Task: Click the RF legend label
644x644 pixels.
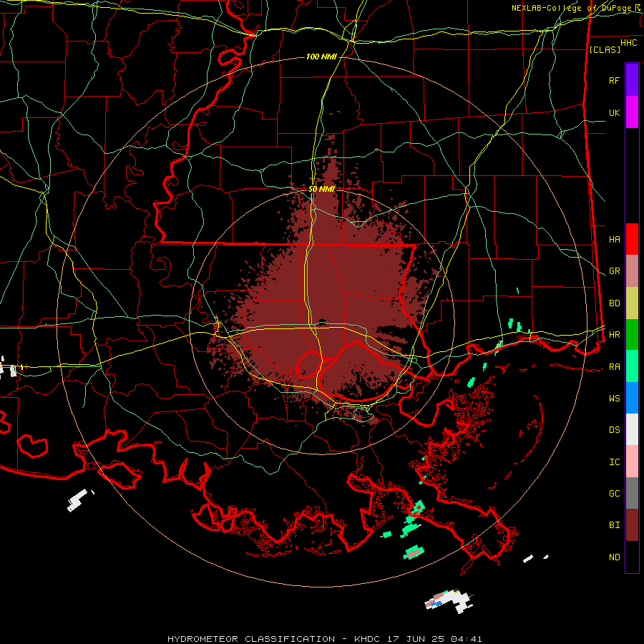Action: tap(615, 80)
